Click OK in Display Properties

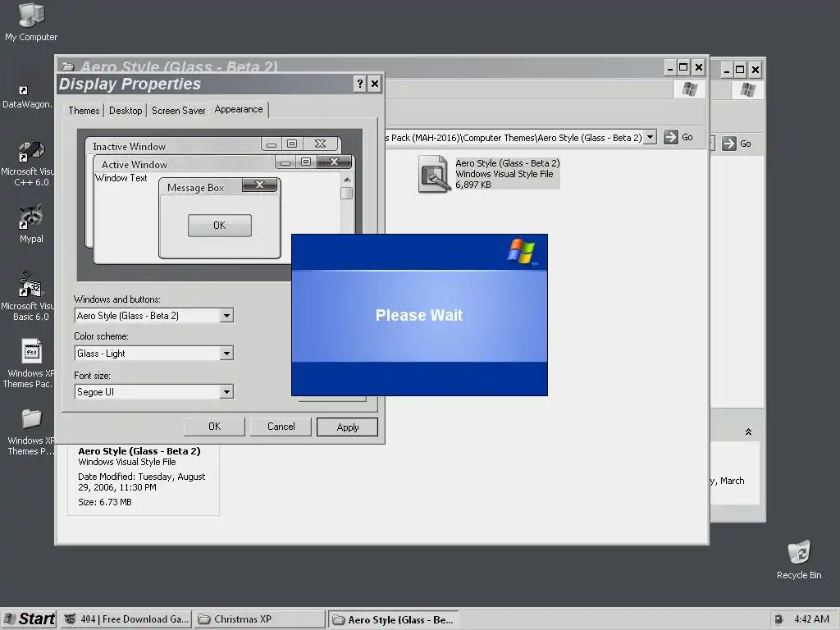214,427
